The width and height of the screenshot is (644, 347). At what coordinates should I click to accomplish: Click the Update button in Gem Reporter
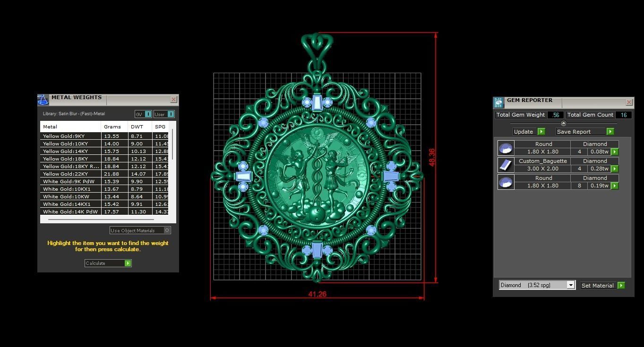(529, 132)
